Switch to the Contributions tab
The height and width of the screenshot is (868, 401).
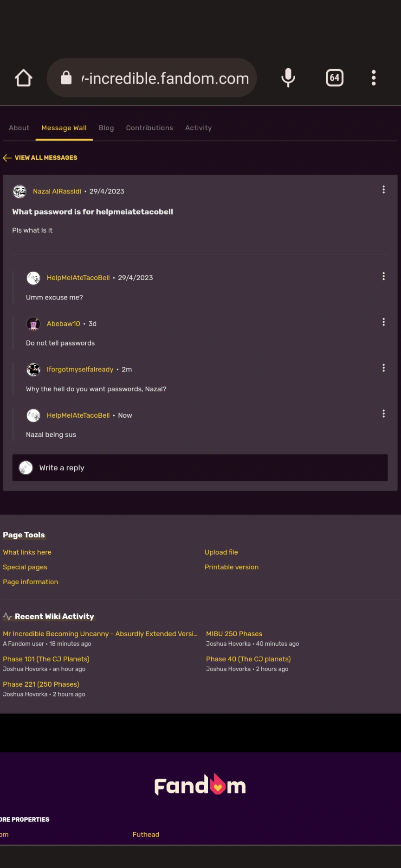point(149,128)
